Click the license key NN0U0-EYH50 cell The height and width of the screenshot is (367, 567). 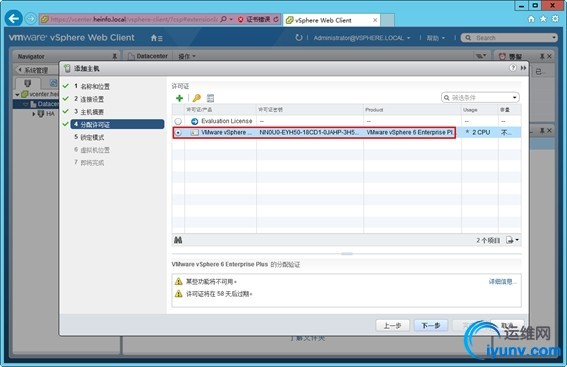coord(310,133)
